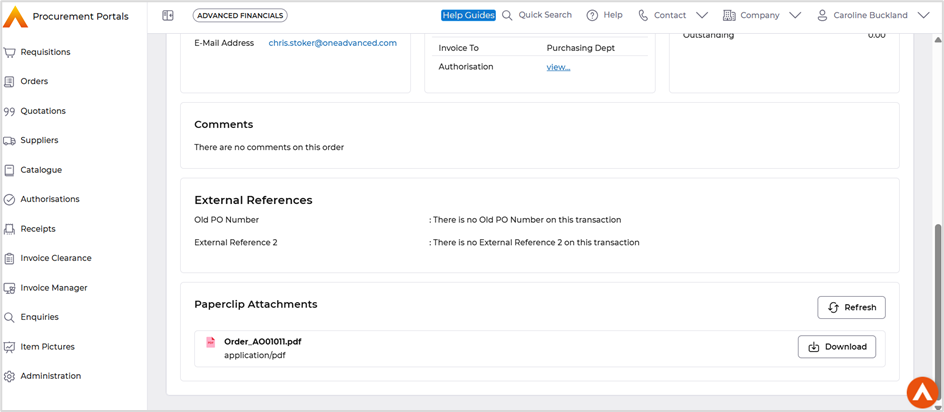Screen dimensions: 944x412
Task: Open the Authorisation view... link
Action: (558, 67)
